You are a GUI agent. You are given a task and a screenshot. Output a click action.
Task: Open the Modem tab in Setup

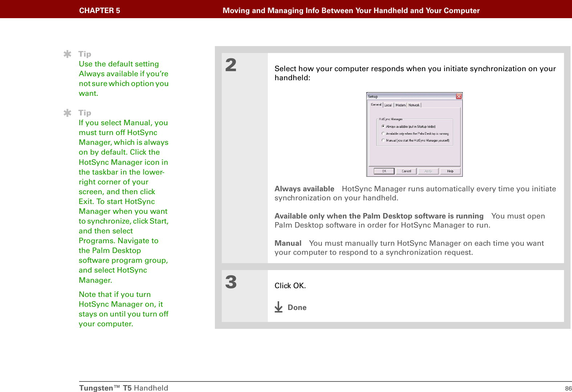click(400, 105)
